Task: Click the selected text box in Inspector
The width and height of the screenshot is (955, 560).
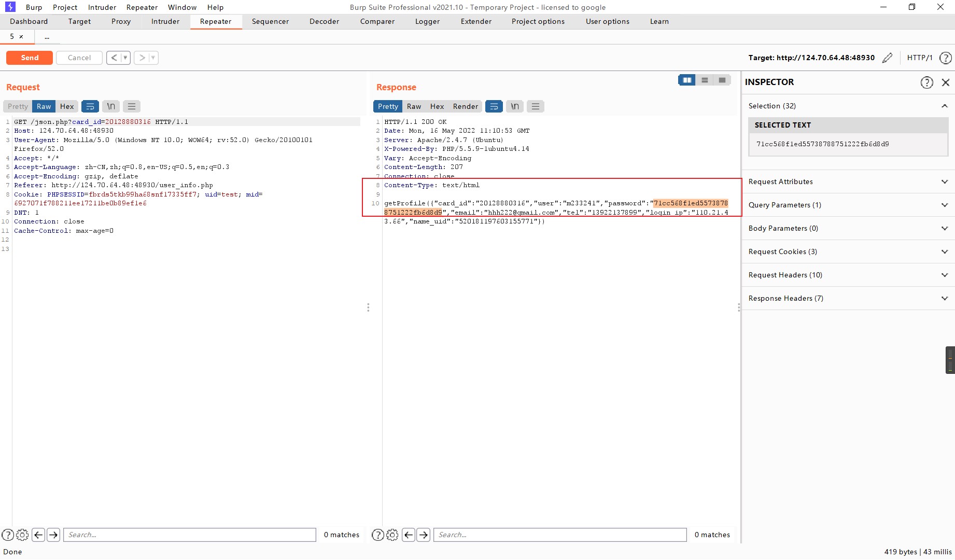Action: point(848,144)
